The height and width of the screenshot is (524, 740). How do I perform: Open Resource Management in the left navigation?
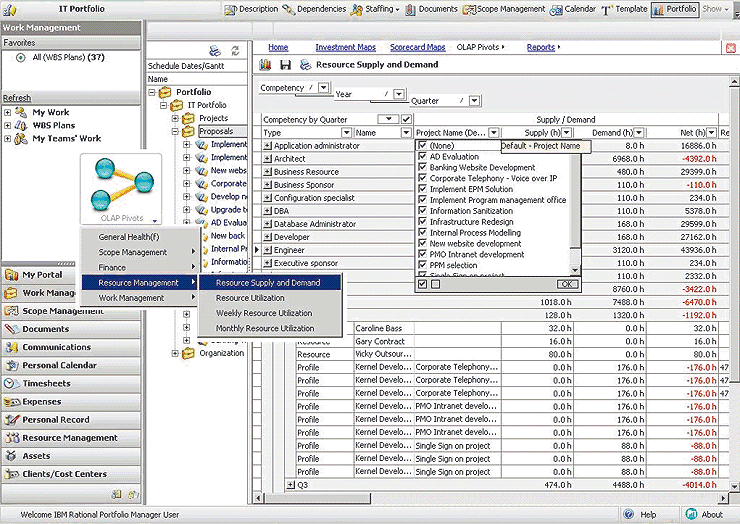click(72, 438)
